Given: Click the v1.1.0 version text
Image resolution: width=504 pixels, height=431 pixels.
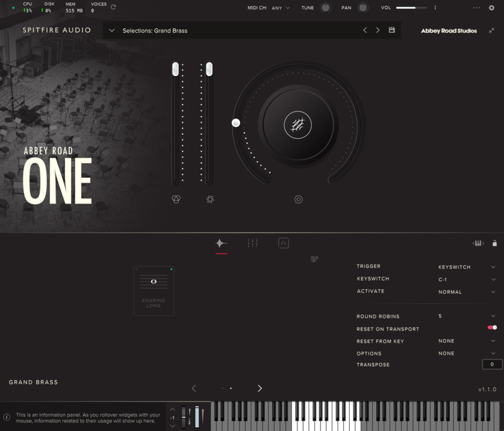Looking at the screenshot, I should 487,389.
